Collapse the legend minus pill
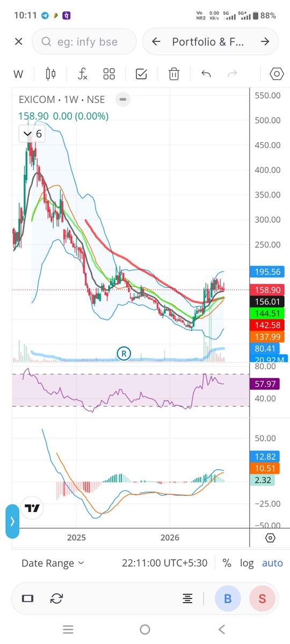Viewport: 290px width, 644px height. click(x=123, y=99)
